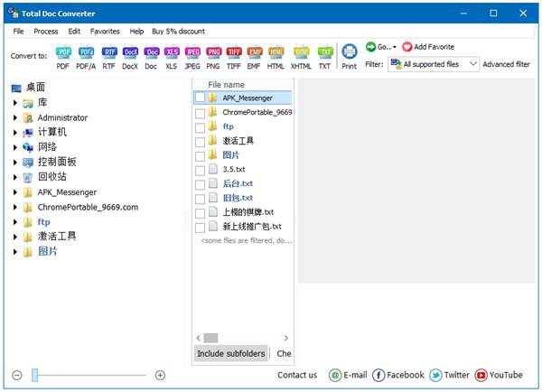
Task: Expand the 控制面板 tree node
Action: point(15,162)
